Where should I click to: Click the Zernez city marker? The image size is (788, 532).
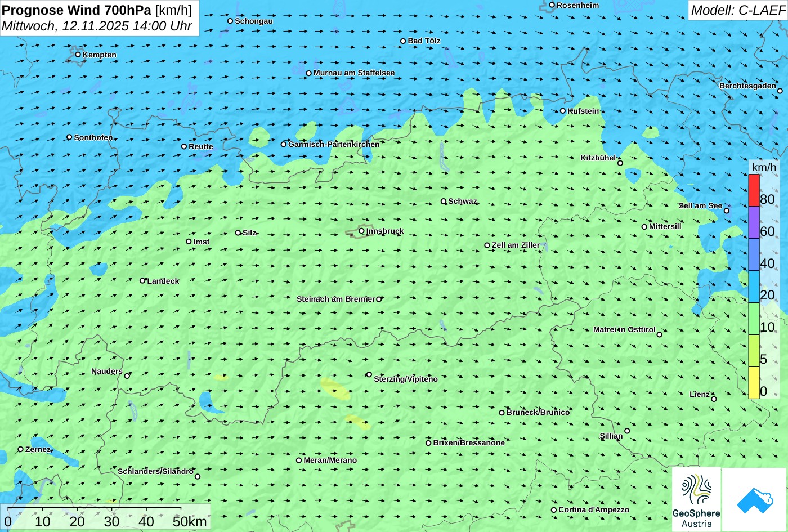click(20, 449)
